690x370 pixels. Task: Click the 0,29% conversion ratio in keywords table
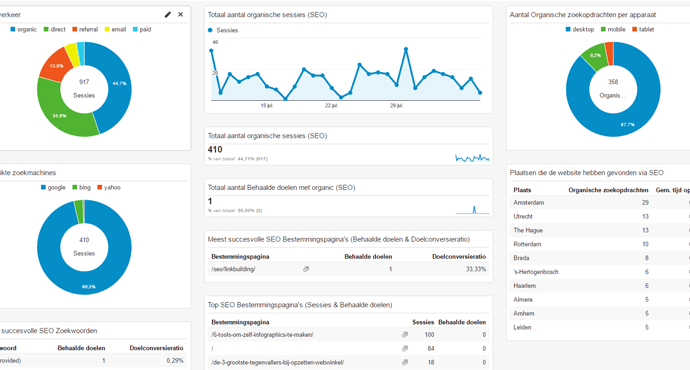point(175,360)
